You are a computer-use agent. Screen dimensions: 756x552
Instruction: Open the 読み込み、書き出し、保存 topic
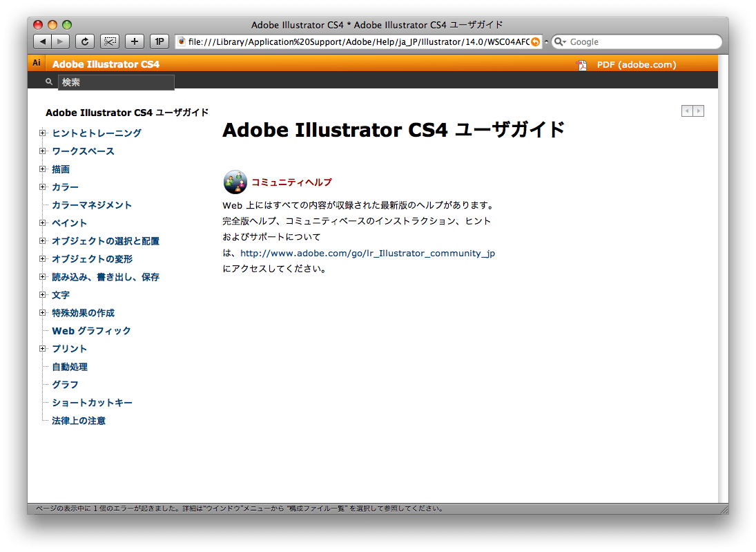tap(106, 277)
